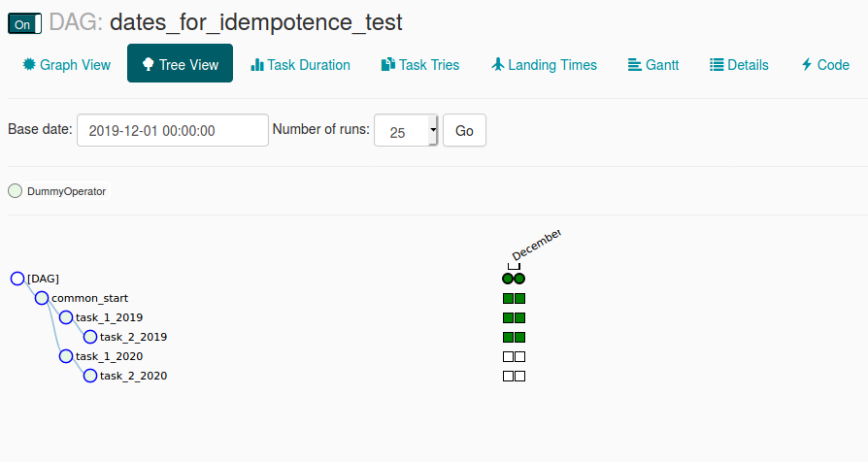This screenshot has width=868, height=462.
Task: Click first empty task_1_2020 run square
Action: (508, 357)
